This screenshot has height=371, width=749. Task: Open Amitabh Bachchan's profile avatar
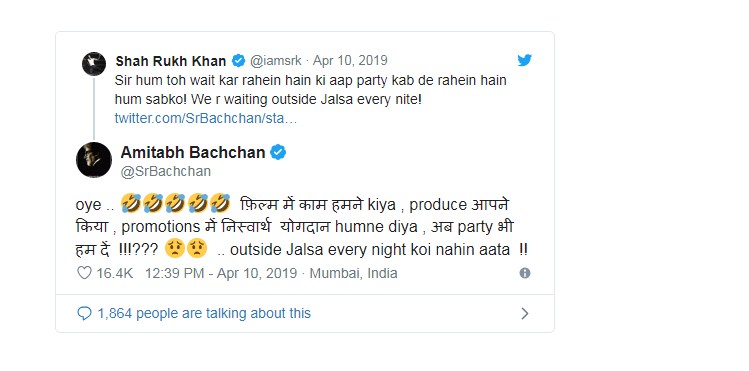point(94,160)
